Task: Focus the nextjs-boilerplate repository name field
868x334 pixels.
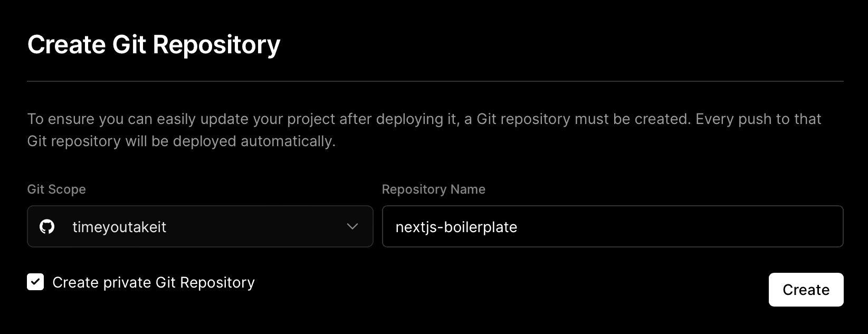Action: point(612,226)
